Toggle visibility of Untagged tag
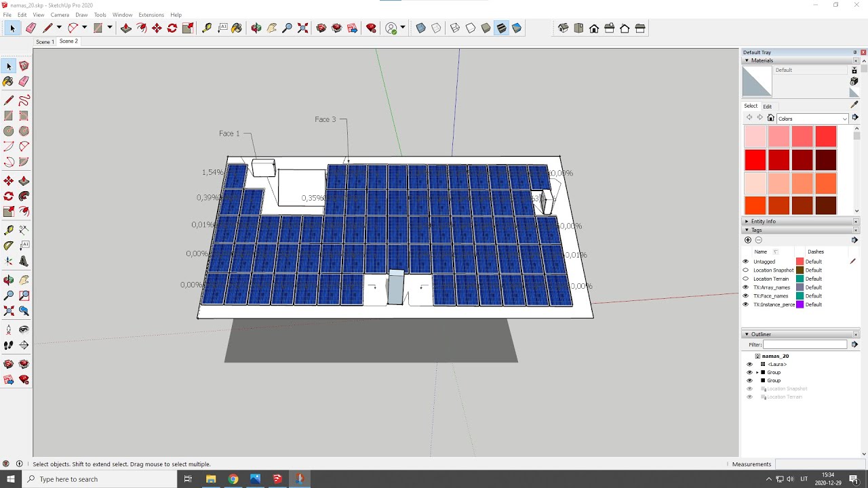This screenshot has height=488, width=868. (746, 262)
